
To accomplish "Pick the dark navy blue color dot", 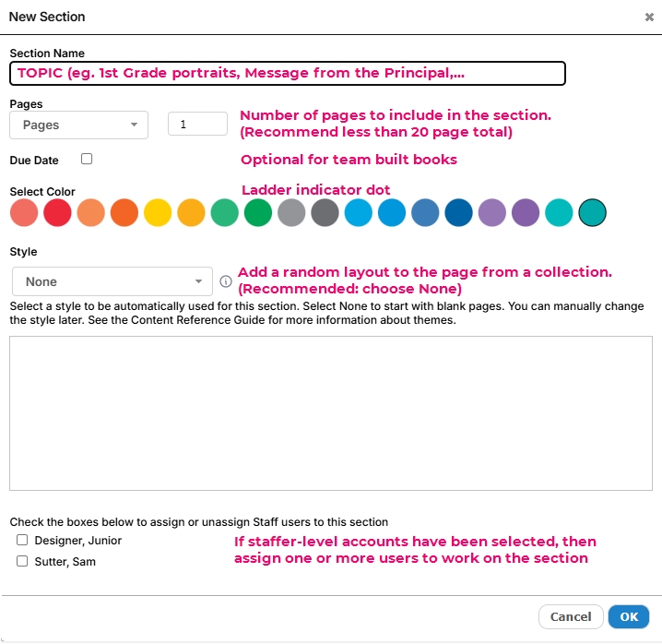I will point(458,212).
